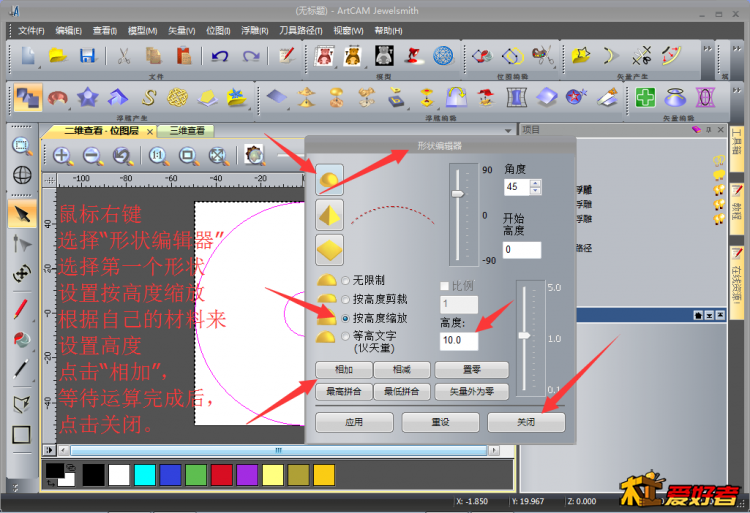Toggle visibility bulb for first 浮雕 layer

718,190
